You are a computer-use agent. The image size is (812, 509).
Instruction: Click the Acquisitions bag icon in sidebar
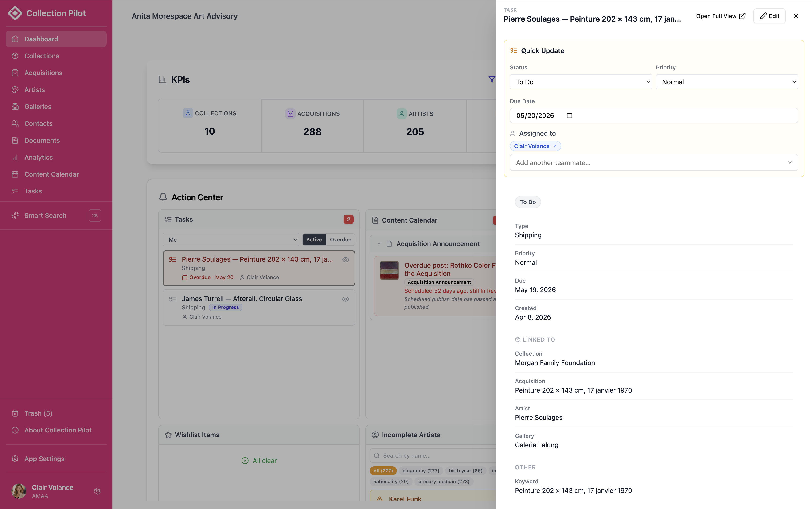click(x=15, y=73)
